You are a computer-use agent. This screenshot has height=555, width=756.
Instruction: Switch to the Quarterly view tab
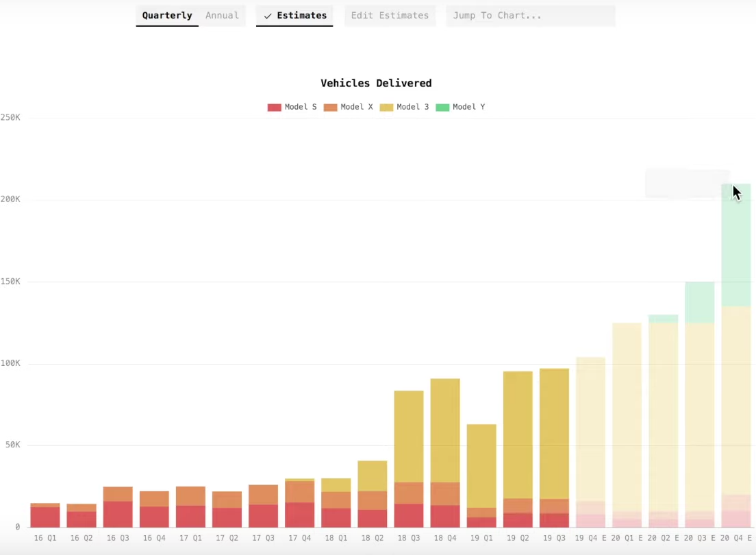pos(167,16)
